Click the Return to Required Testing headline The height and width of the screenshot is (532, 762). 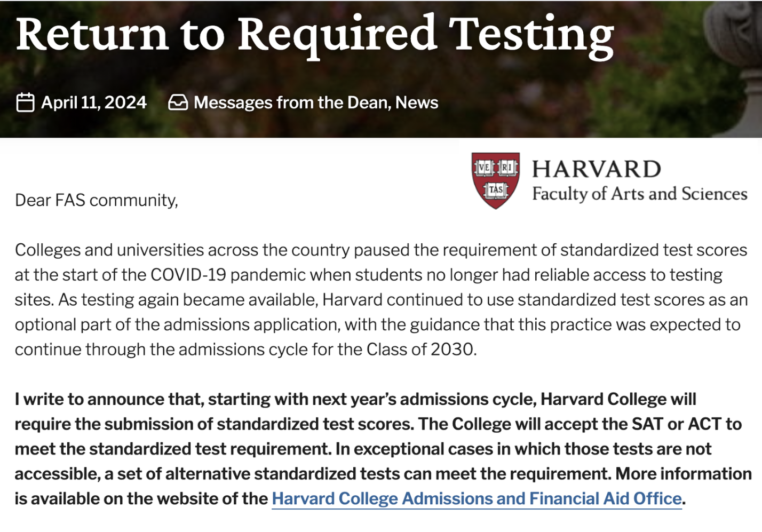pos(315,34)
